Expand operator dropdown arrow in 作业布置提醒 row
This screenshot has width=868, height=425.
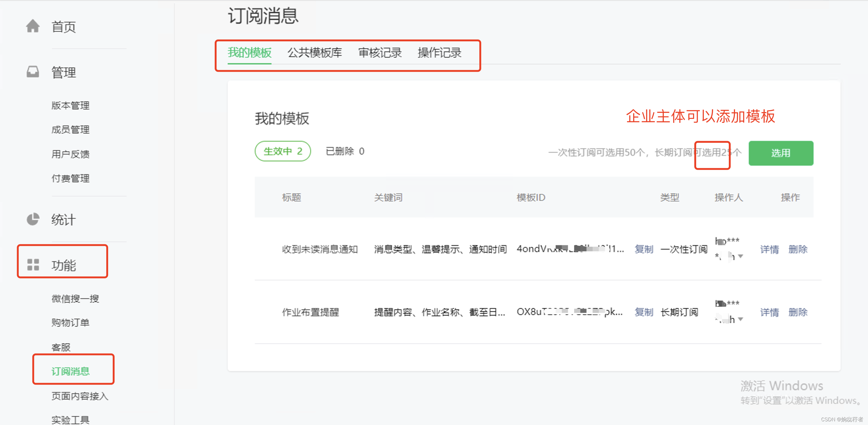(740, 319)
